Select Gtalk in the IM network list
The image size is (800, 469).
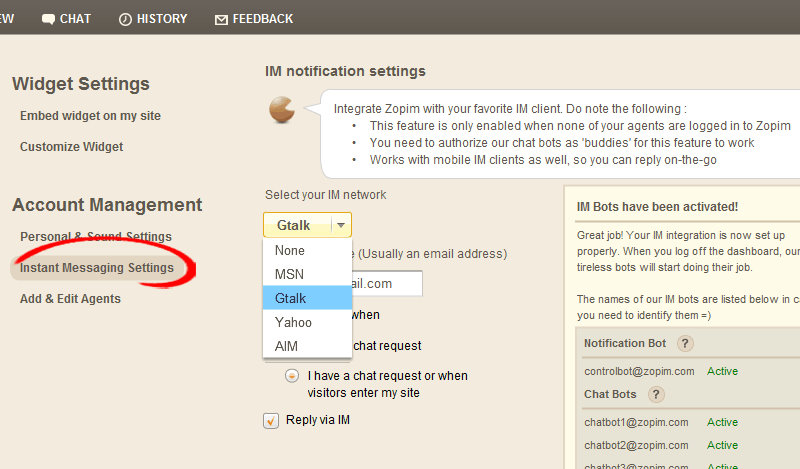click(307, 298)
